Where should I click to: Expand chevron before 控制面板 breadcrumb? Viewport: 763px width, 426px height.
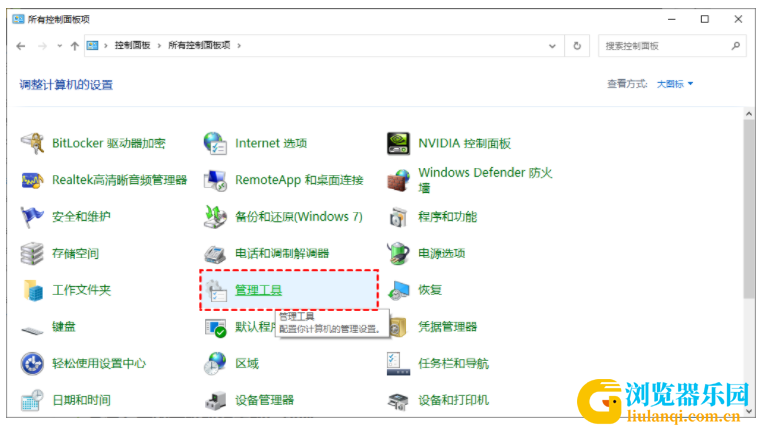(x=106, y=46)
